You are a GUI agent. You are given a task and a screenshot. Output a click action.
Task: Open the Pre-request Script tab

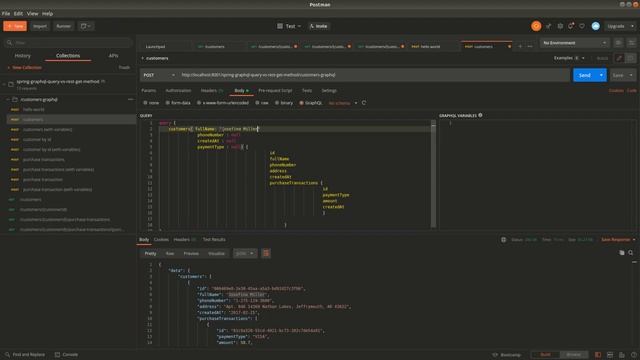(x=275, y=91)
